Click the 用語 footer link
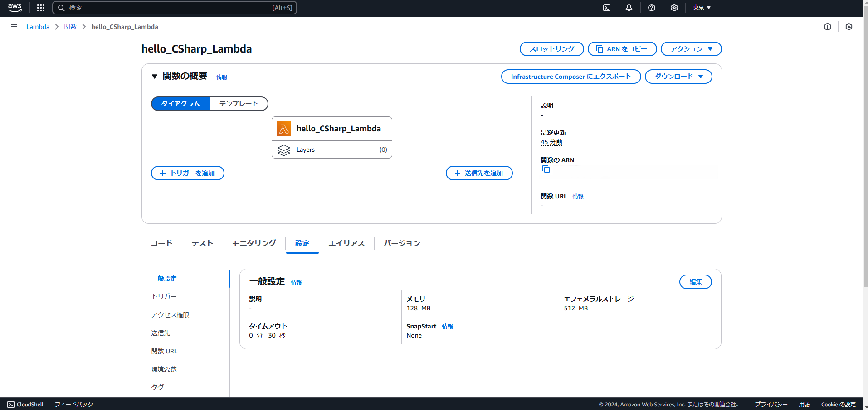 (805, 405)
